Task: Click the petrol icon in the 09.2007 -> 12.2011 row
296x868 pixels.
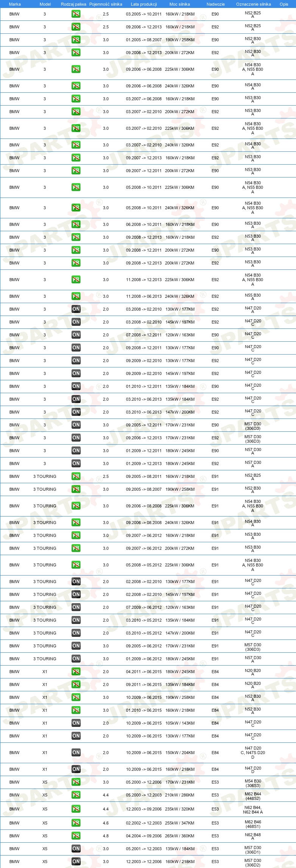Action: (76, 171)
